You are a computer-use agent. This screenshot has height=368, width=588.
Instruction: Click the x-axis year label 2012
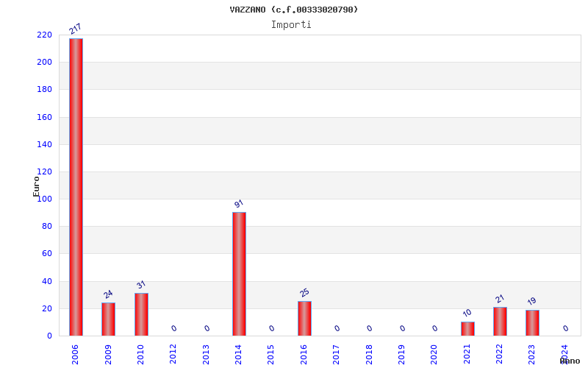coord(173,355)
